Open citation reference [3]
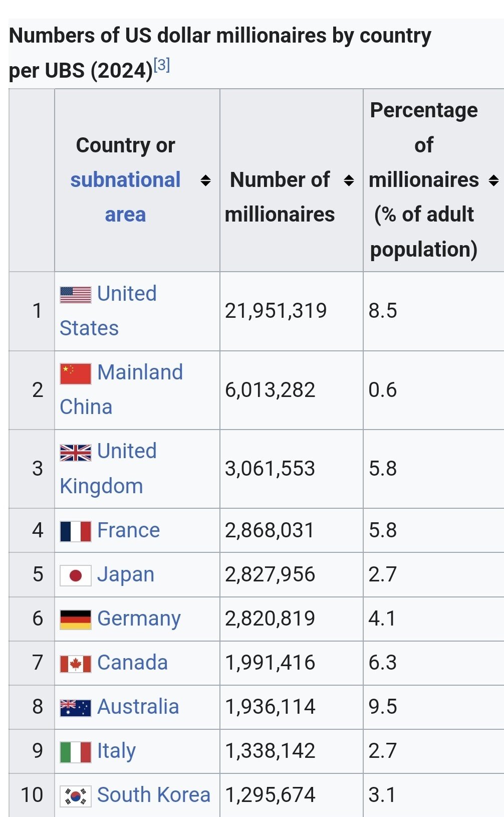 click(162, 65)
